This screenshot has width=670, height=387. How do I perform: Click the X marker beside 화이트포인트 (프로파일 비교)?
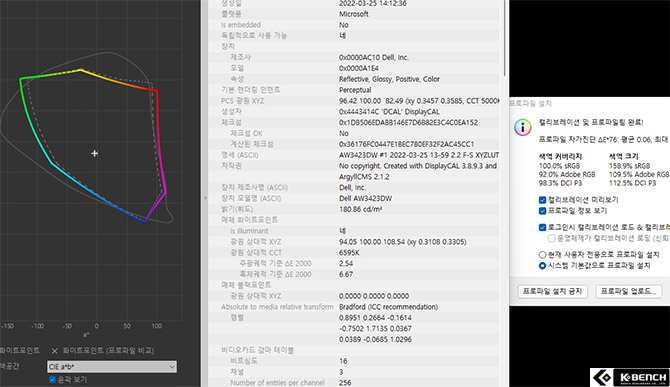(x=55, y=351)
